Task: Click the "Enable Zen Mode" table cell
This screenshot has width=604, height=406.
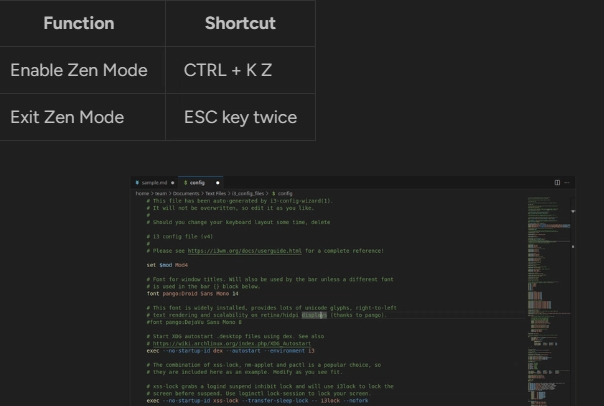Action: click(x=79, y=71)
